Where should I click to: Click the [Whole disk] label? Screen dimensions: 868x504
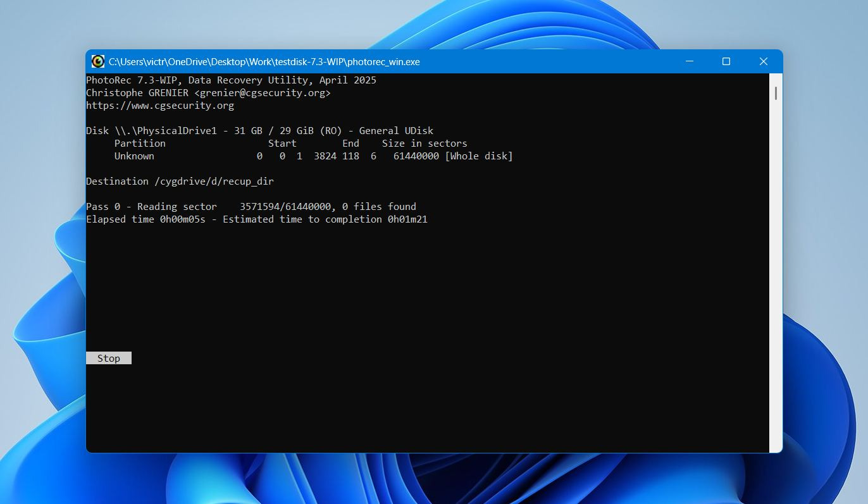click(x=478, y=156)
